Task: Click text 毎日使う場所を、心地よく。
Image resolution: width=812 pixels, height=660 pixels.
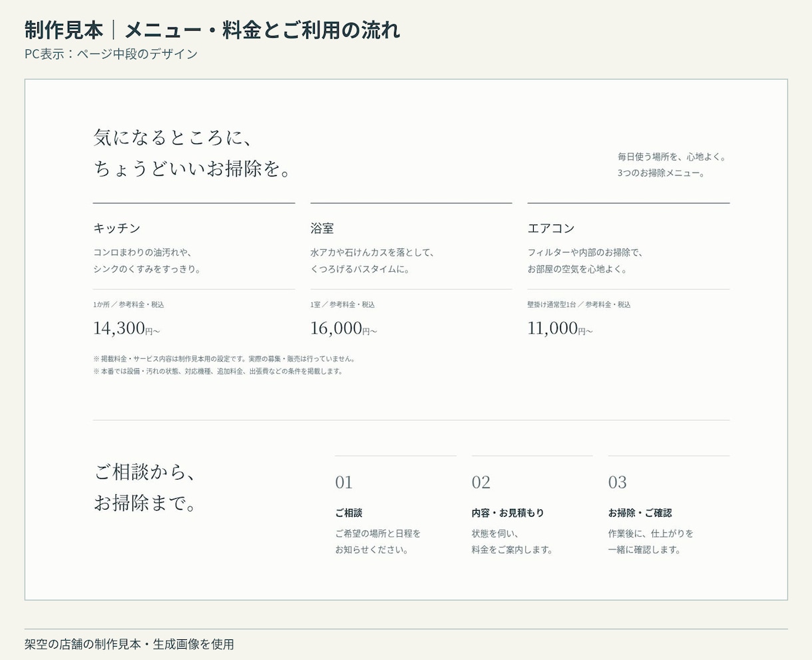Action: [x=673, y=157]
